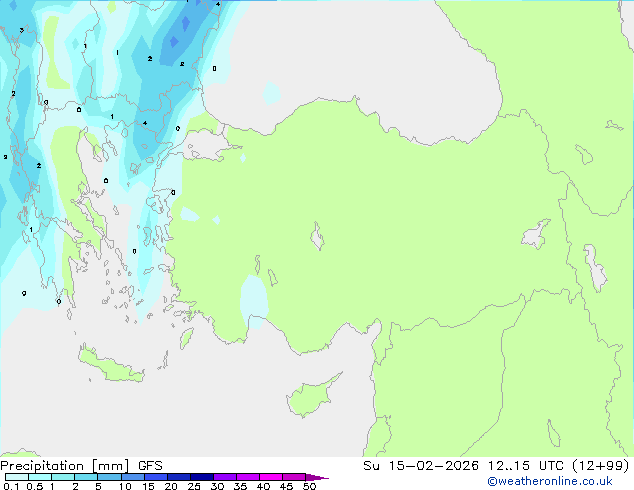Click the 20 to 25 mm legend swatch
634x490 pixels.
pos(179,477)
